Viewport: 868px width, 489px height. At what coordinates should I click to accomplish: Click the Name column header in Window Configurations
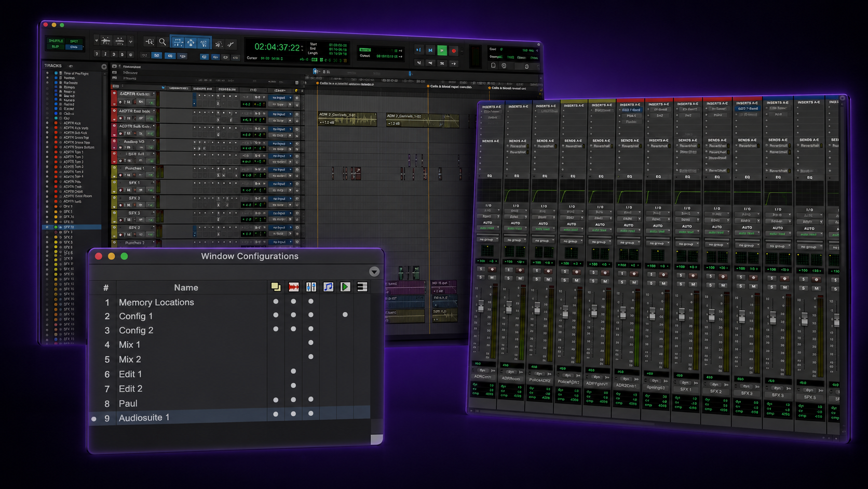[186, 287]
